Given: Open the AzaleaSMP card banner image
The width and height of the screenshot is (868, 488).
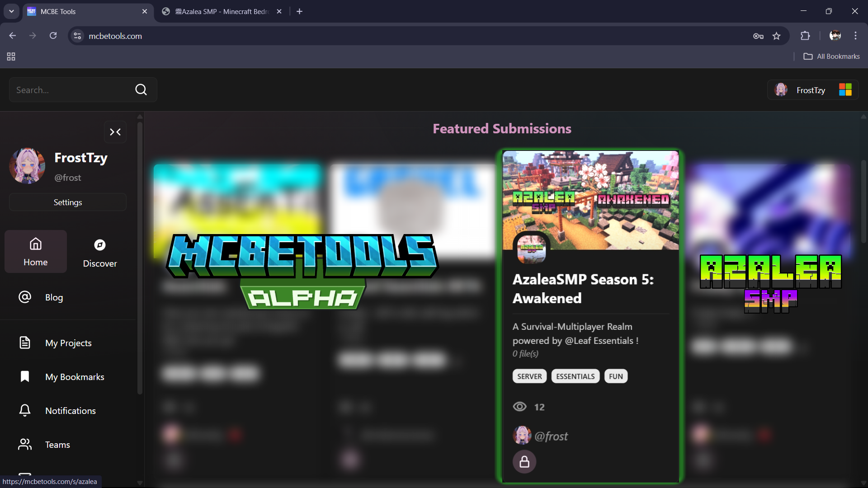Looking at the screenshot, I should (590, 200).
